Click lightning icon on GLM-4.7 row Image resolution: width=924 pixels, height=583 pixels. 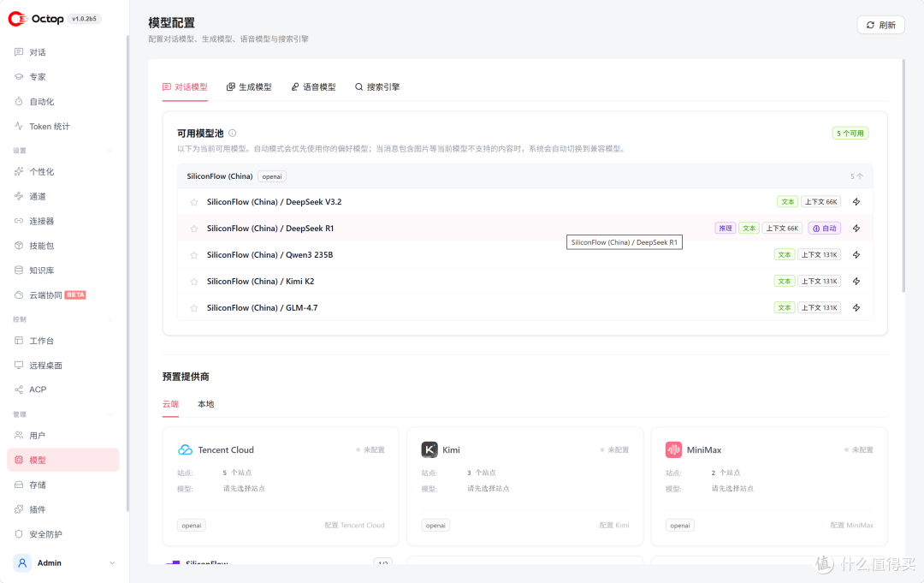click(856, 307)
